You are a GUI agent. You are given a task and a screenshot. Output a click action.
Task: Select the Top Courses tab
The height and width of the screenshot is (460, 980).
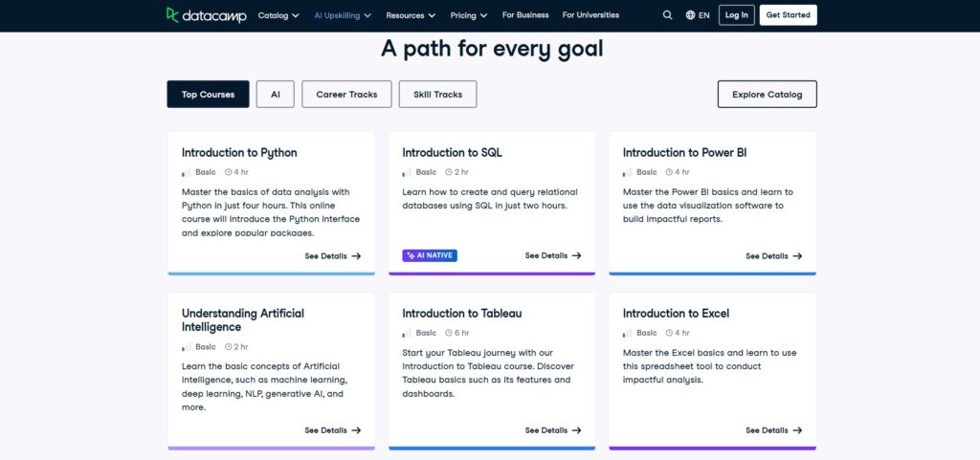(x=208, y=95)
